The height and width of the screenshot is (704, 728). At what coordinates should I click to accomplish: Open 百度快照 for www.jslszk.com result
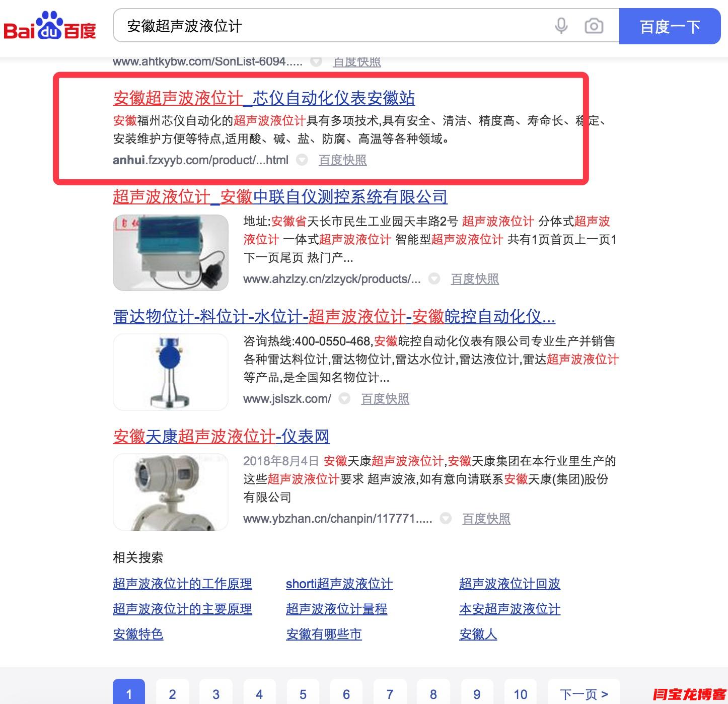pos(385,399)
